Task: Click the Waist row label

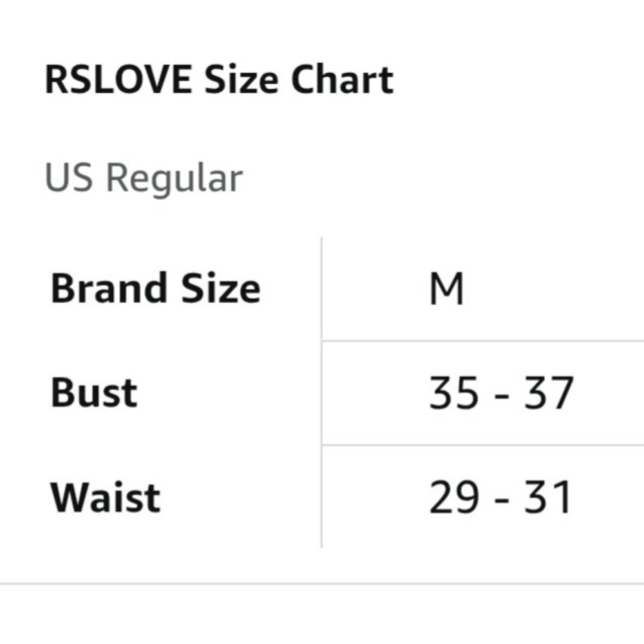Action: (x=105, y=497)
